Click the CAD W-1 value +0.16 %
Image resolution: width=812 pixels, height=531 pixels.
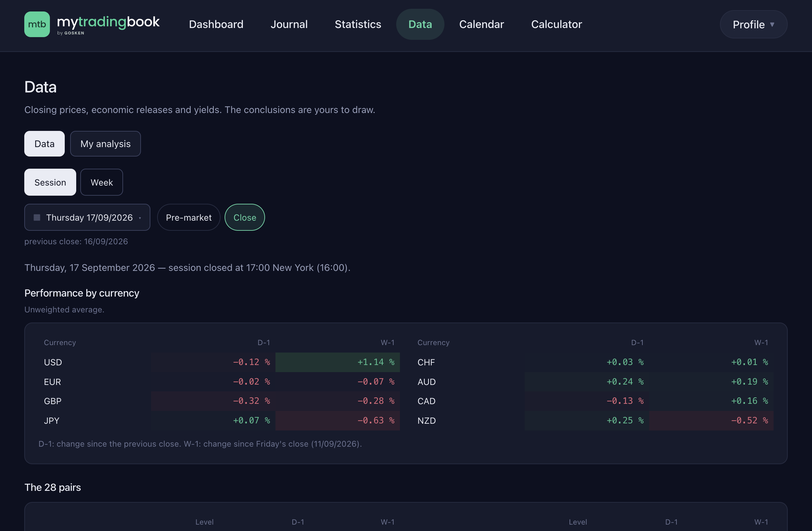click(750, 401)
